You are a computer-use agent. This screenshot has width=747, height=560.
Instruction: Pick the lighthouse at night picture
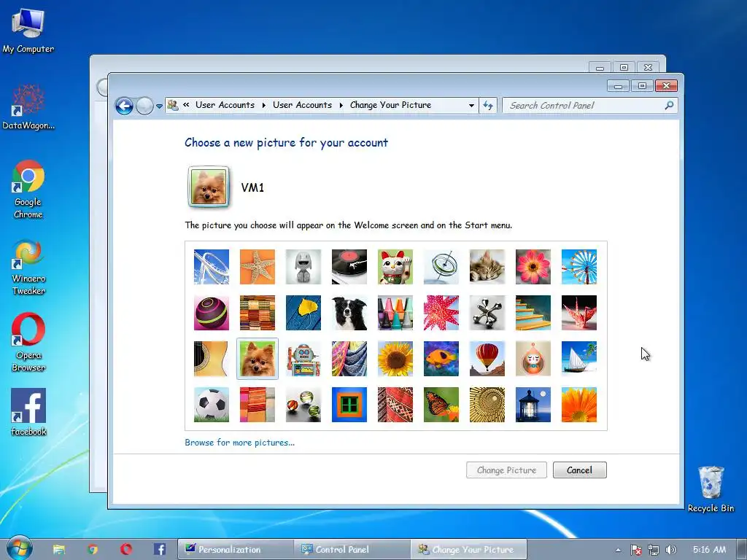coord(533,405)
